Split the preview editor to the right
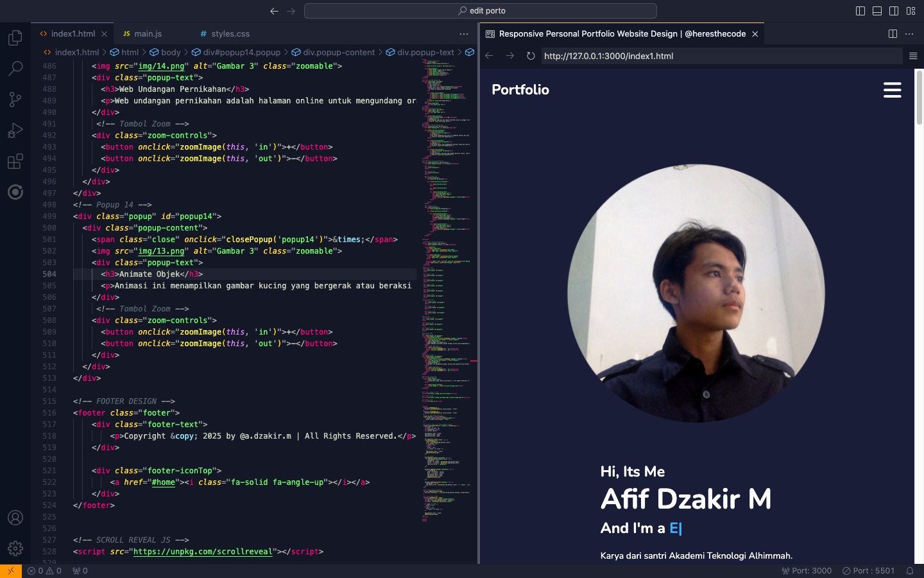Screen dimensions: 924x578 point(893,34)
